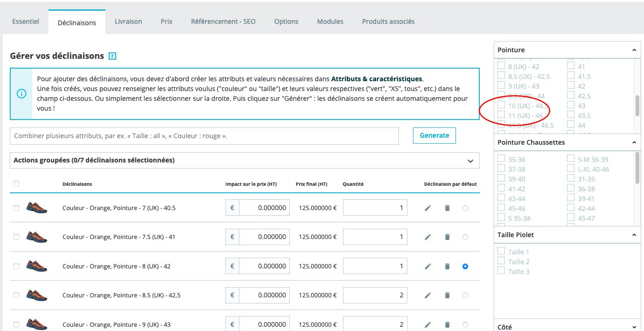Follow the Attributs & caractéristiques link
This screenshot has width=644, height=331.
(377, 79)
